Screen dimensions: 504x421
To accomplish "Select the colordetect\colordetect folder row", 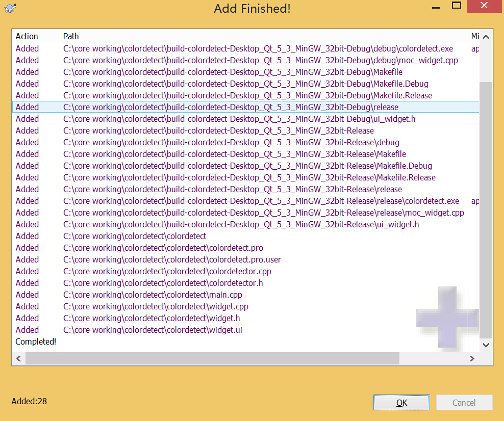I will (245, 236).
